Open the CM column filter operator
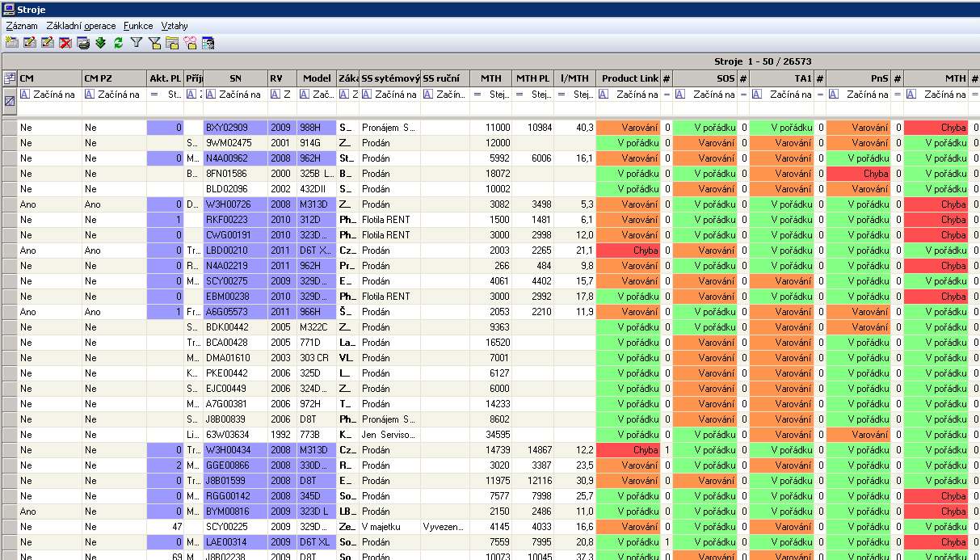Viewport: 980px width, 560px height. point(24,95)
